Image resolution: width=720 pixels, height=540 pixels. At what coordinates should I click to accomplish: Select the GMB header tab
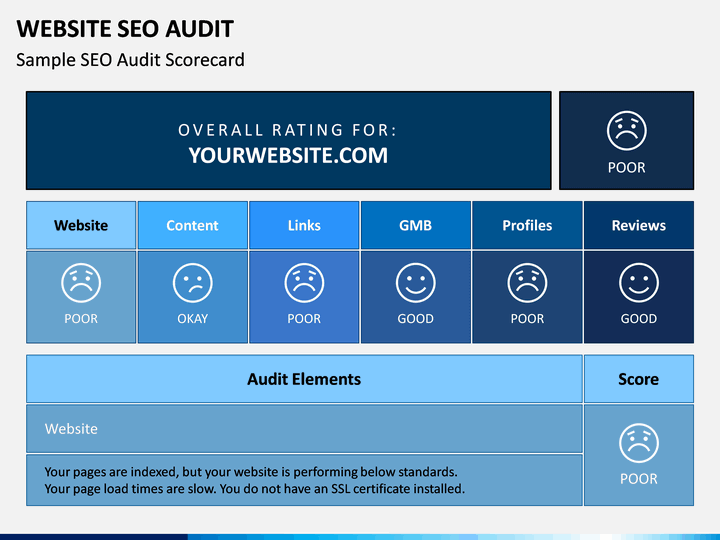point(416,225)
